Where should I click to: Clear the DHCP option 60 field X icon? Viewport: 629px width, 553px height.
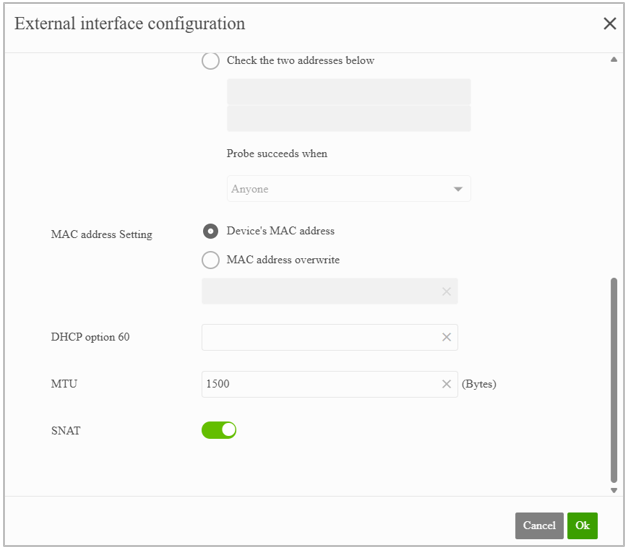click(x=446, y=337)
